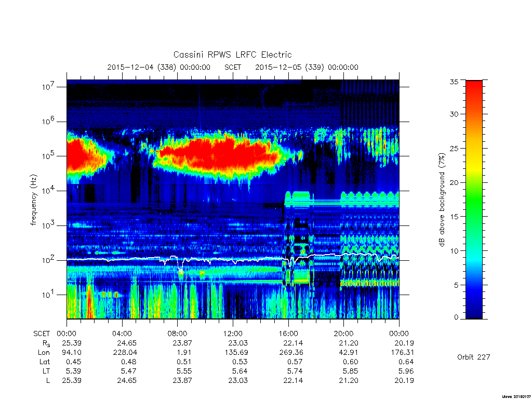Click the Lat value 0.57
532x399 pixels.
pyautogui.click(x=295, y=362)
